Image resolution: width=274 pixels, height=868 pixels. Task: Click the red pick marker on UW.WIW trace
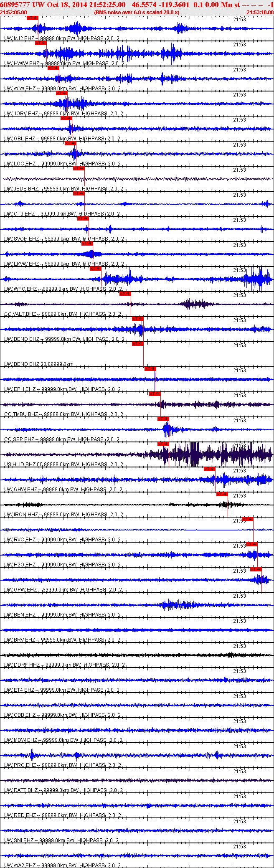(x=53, y=68)
